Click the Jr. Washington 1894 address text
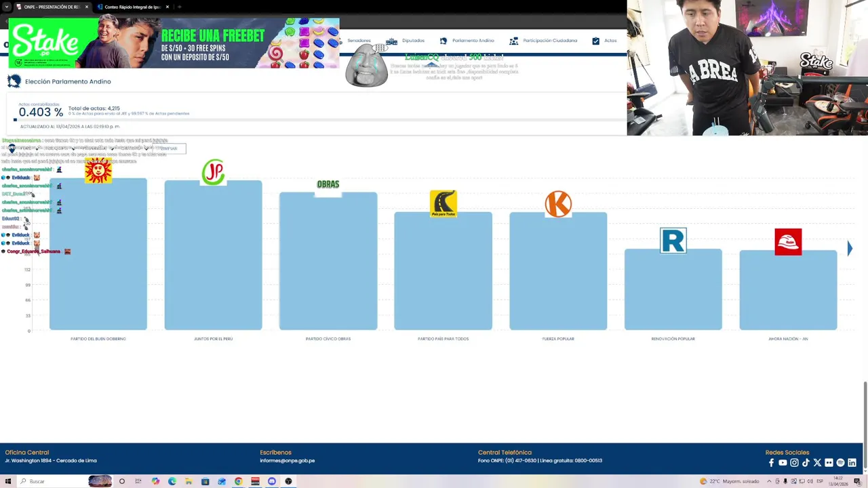Viewport: 868px width, 488px height. (x=51, y=461)
